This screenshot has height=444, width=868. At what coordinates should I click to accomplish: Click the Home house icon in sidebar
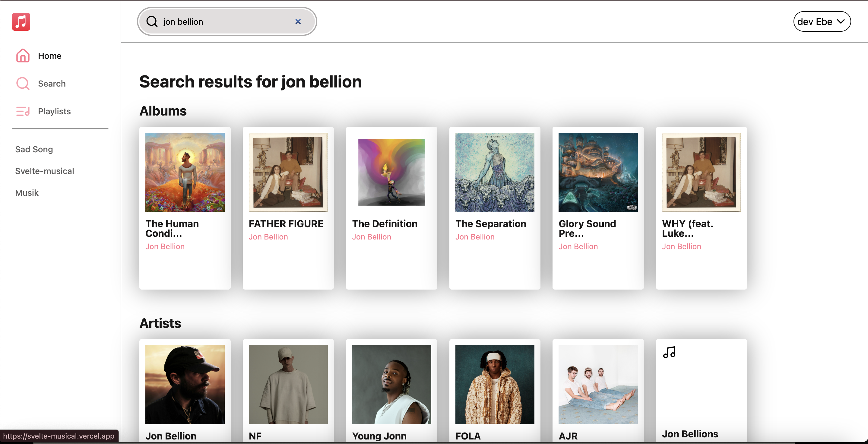23,55
